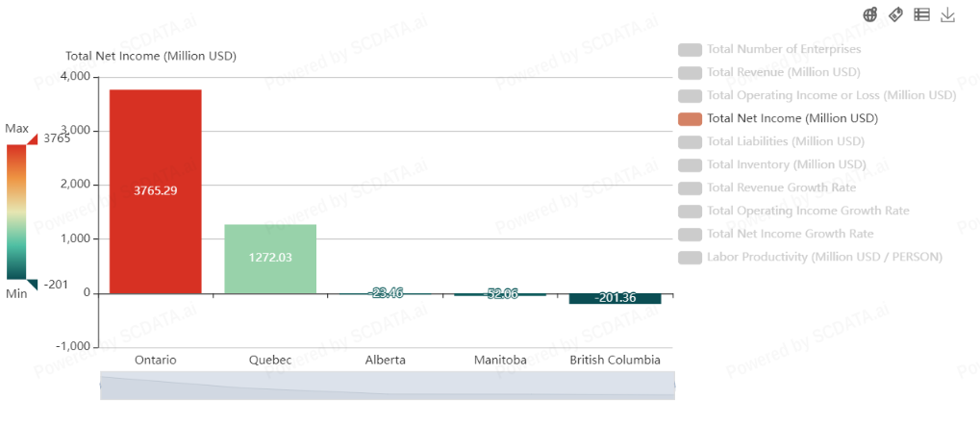Screen dimensions: 980x424
Task: Click the data zoom scrollbar below chart
Action: click(387, 387)
